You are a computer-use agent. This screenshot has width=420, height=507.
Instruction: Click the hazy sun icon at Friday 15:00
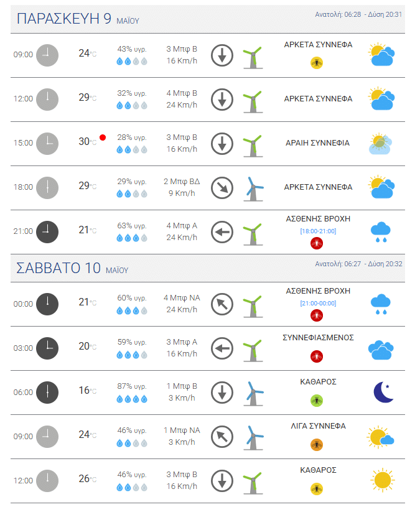click(380, 144)
